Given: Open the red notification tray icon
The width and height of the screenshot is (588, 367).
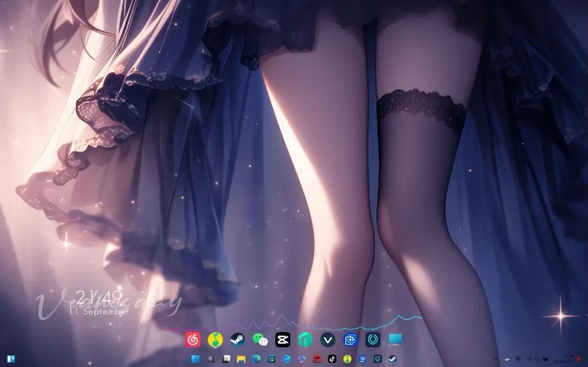Looking at the screenshot, I should 578,359.
